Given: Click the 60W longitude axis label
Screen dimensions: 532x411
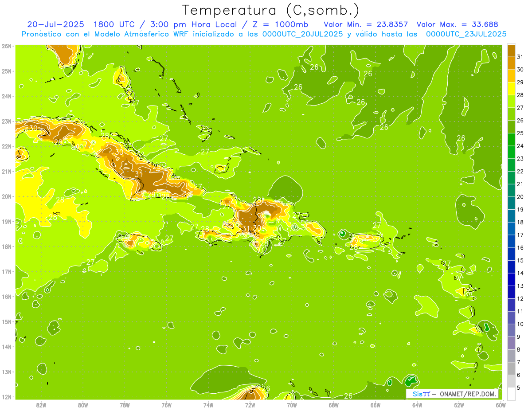Looking at the screenshot, I should [x=501, y=405].
